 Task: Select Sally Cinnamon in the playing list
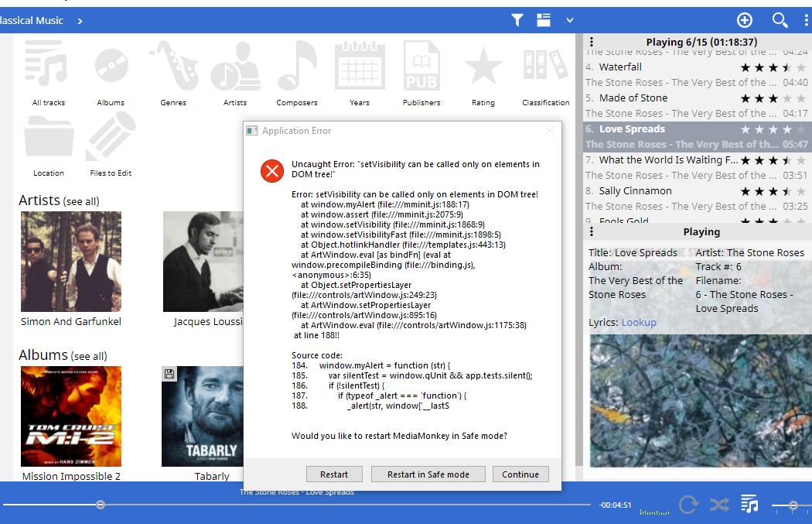click(635, 191)
